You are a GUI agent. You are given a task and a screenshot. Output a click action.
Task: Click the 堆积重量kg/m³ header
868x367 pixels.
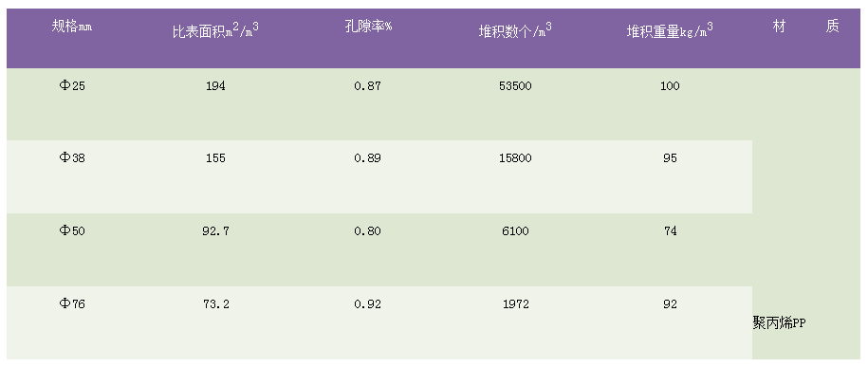tap(670, 30)
